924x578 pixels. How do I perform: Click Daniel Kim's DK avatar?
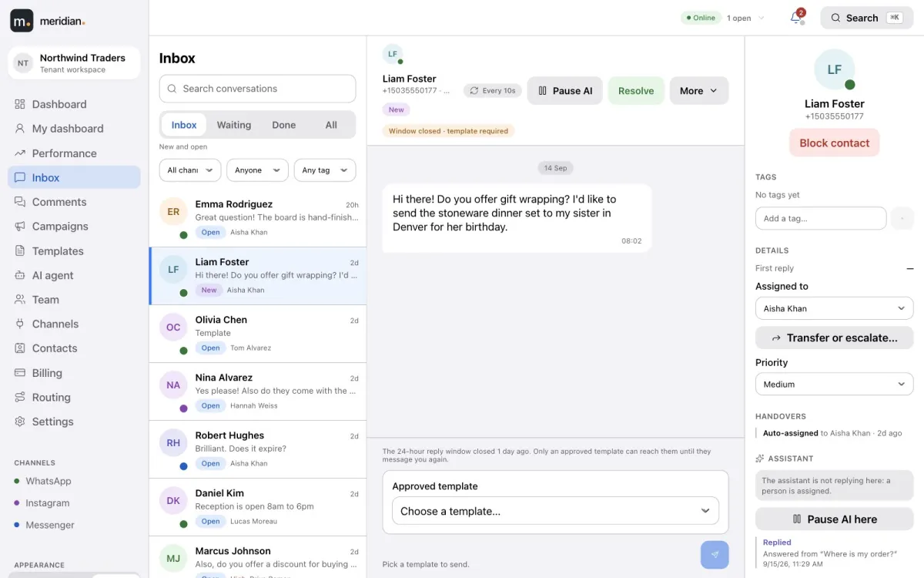[173, 501]
